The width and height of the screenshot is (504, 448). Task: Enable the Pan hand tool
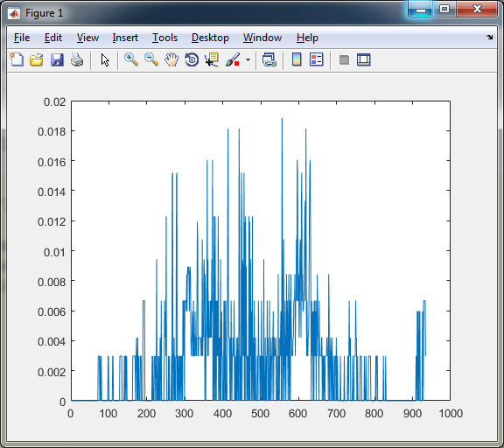[171, 59]
